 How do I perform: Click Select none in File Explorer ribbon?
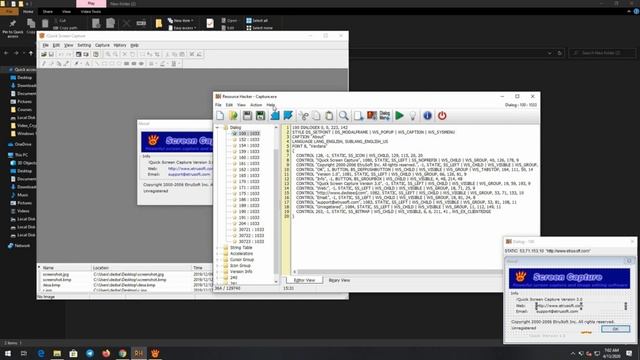[x=259, y=28]
